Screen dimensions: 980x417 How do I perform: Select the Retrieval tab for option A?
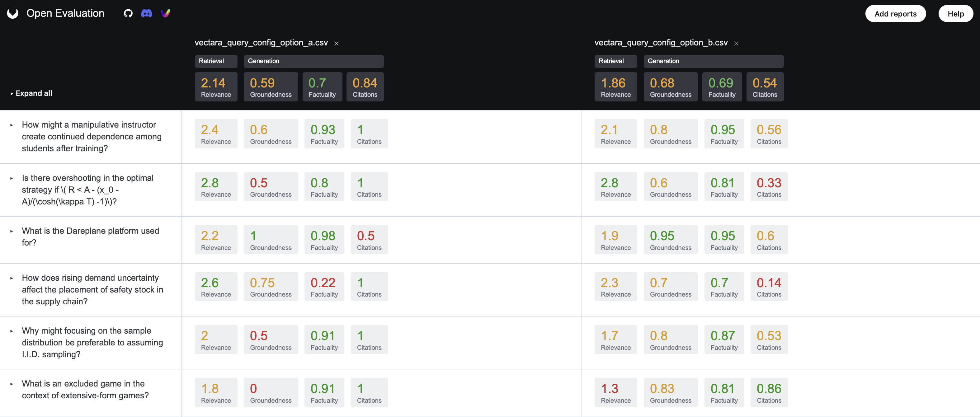coord(216,61)
